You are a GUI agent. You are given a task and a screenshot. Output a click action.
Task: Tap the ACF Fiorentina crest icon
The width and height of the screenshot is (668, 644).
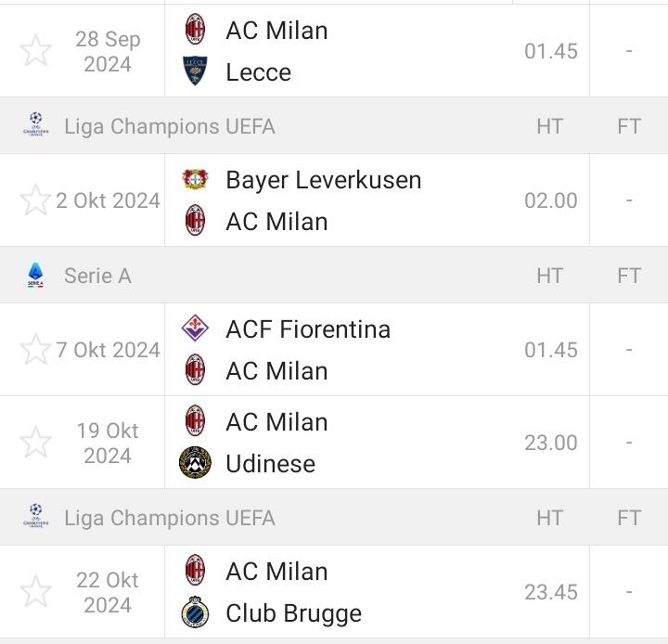pyautogui.click(x=195, y=328)
